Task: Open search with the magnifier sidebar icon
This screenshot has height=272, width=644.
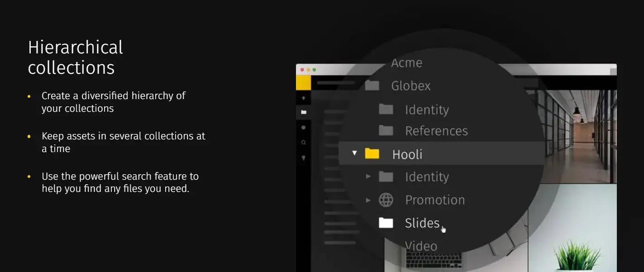Action: coord(304,142)
